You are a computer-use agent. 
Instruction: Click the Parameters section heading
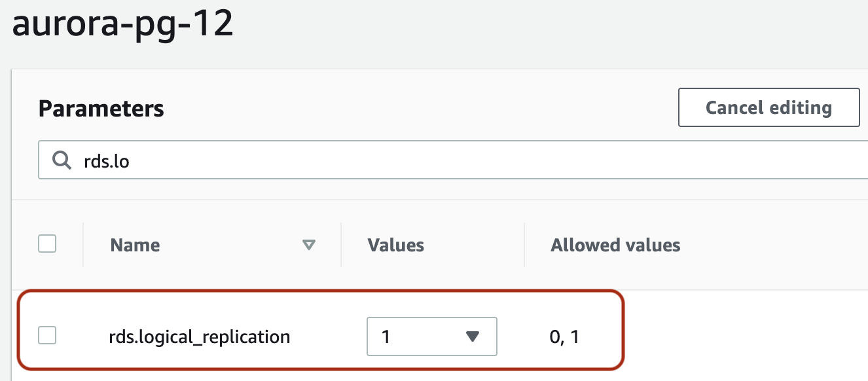tap(101, 108)
